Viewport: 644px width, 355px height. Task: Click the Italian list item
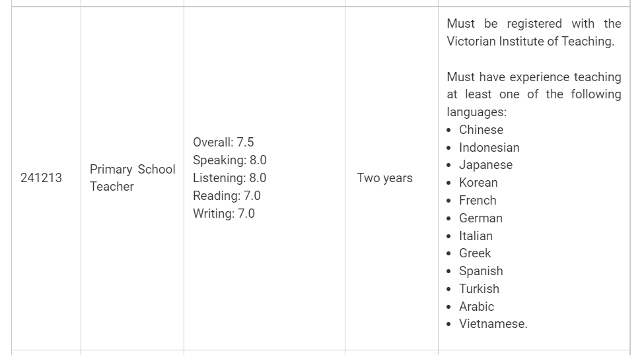(476, 236)
